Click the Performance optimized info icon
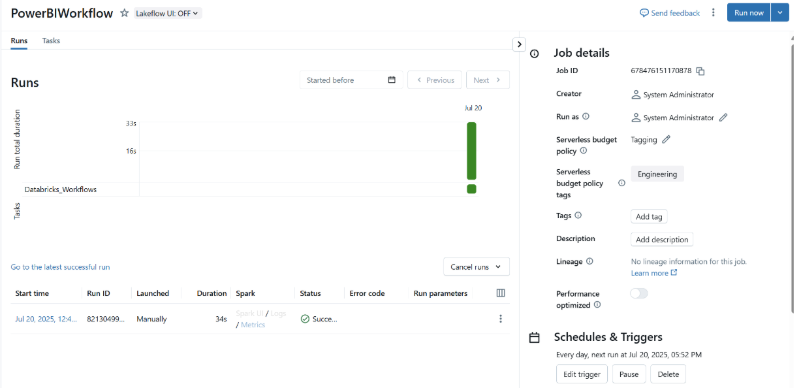 (x=597, y=305)
